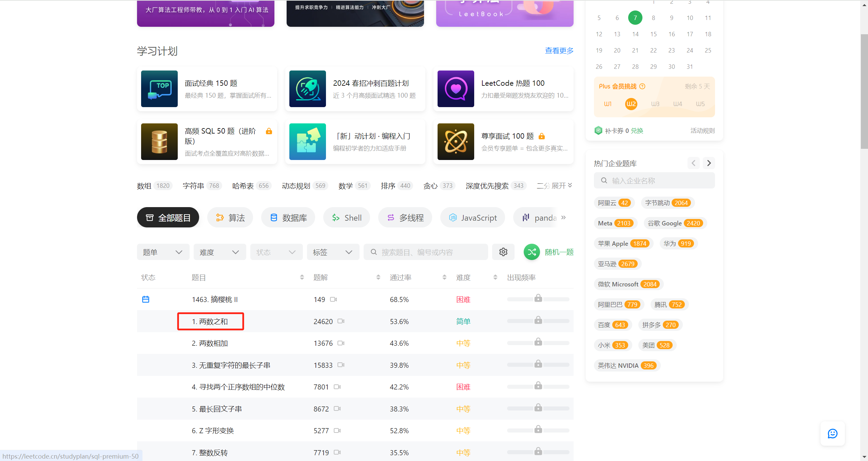
Task: Click video solution icon for 两数之和
Action: [341, 321]
